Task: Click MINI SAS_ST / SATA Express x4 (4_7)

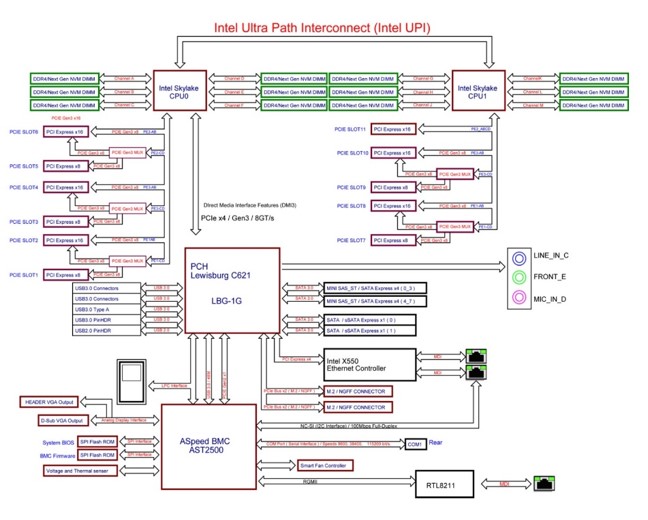Action: (375, 301)
